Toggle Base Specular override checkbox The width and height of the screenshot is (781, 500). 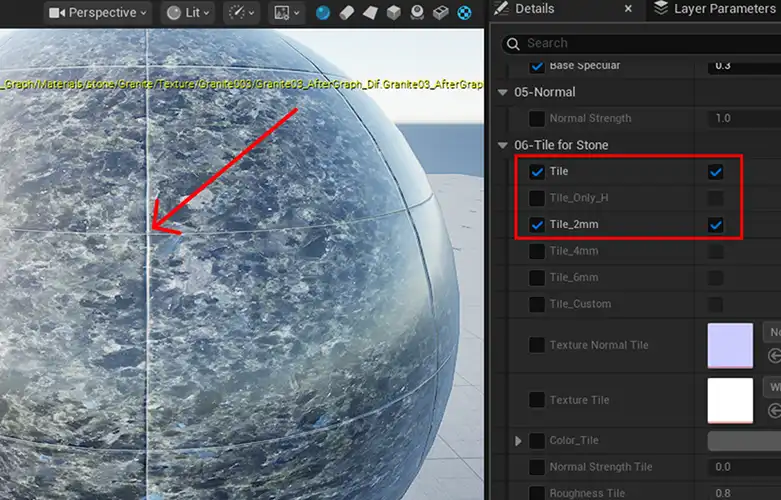(537, 66)
